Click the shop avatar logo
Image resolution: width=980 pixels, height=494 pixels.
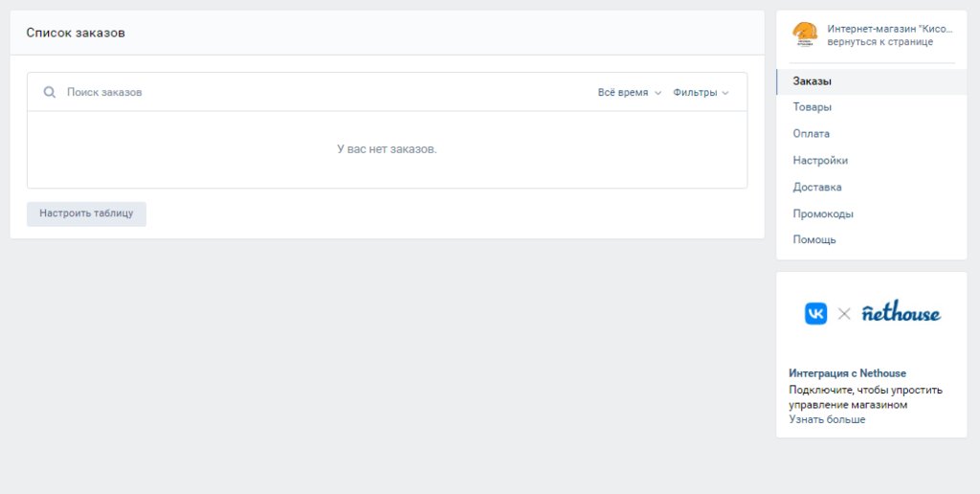click(805, 35)
